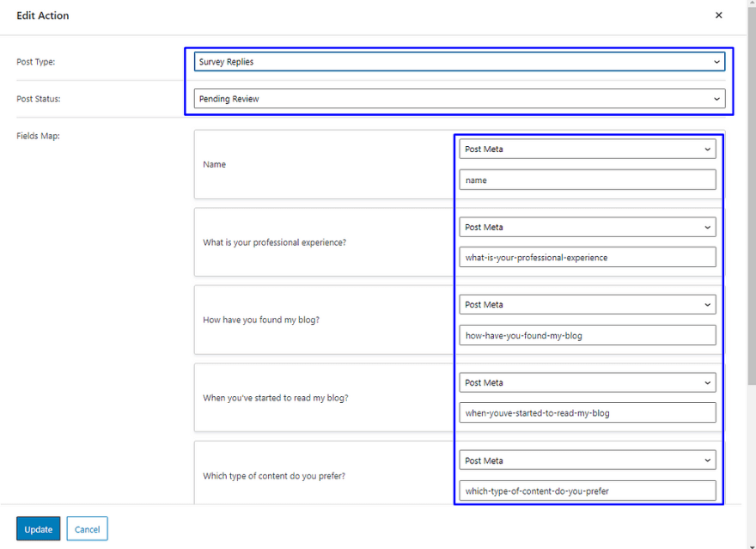Image resolution: width=756 pixels, height=549 pixels.
Task: Click the what-is-your-professional-experience input field
Action: tap(588, 258)
